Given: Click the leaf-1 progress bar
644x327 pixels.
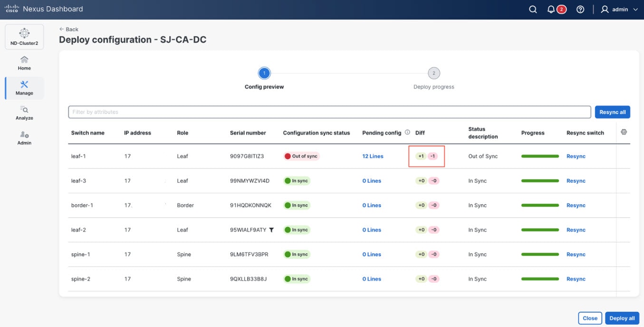Looking at the screenshot, I should coord(540,156).
